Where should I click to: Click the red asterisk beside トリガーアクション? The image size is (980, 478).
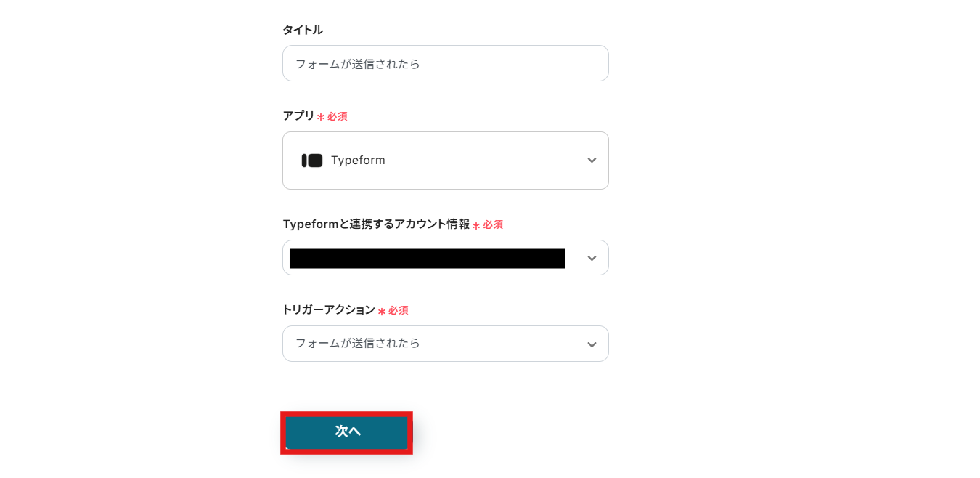tap(382, 312)
